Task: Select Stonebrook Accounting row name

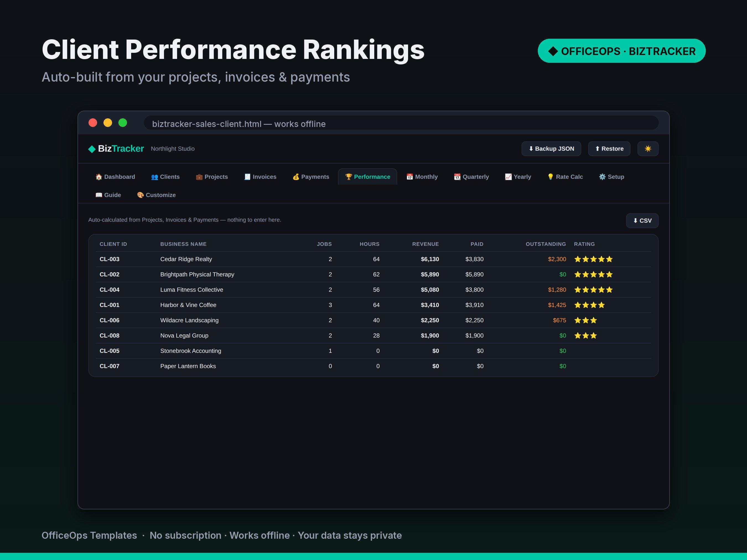Action: pos(190,351)
